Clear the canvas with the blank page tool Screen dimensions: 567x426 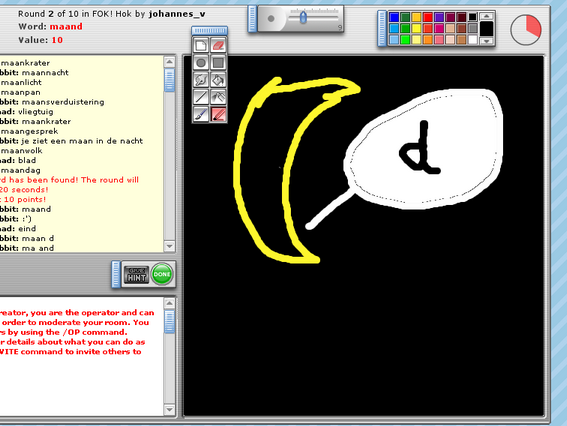(x=201, y=45)
